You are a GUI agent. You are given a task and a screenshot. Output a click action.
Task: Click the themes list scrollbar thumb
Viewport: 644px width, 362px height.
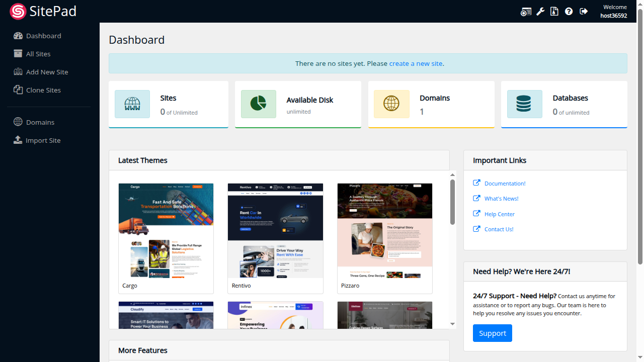pos(452,202)
